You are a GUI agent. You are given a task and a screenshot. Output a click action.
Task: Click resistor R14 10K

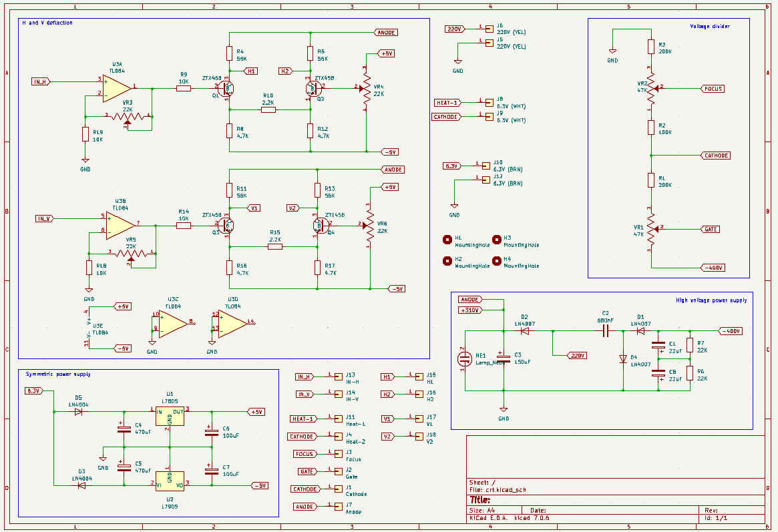[x=184, y=226]
